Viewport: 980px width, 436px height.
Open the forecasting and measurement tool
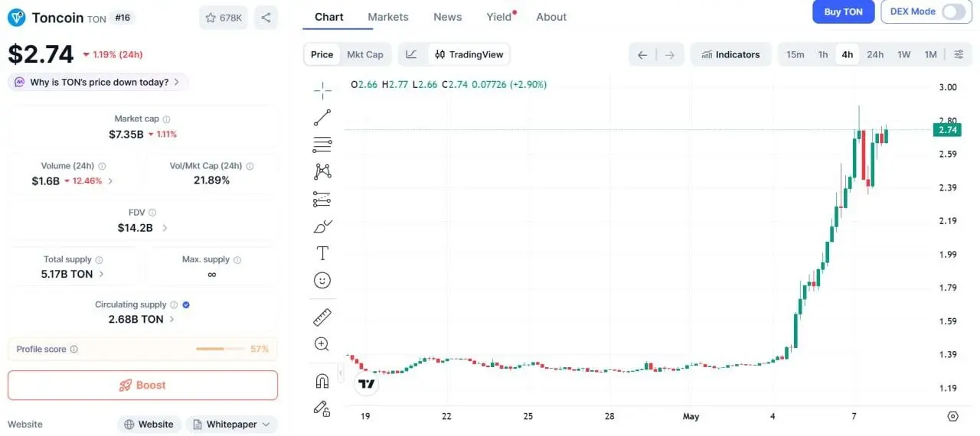click(x=322, y=199)
